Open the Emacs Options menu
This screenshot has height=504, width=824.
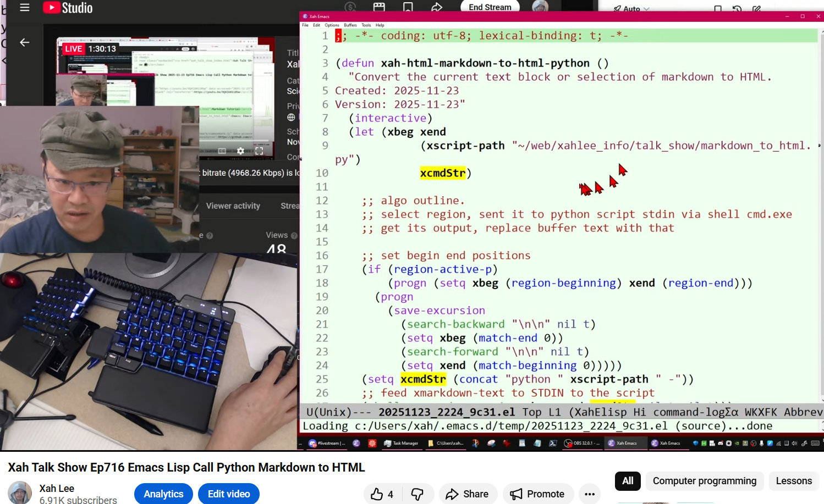[x=332, y=25]
